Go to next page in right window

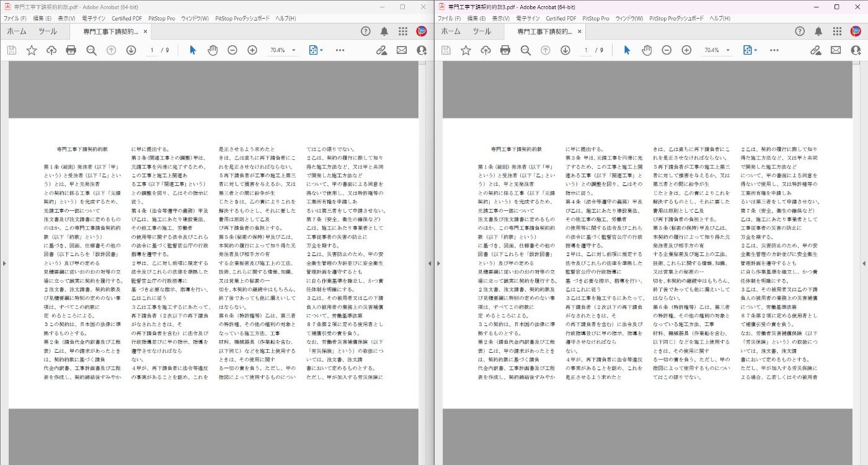click(565, 50)
